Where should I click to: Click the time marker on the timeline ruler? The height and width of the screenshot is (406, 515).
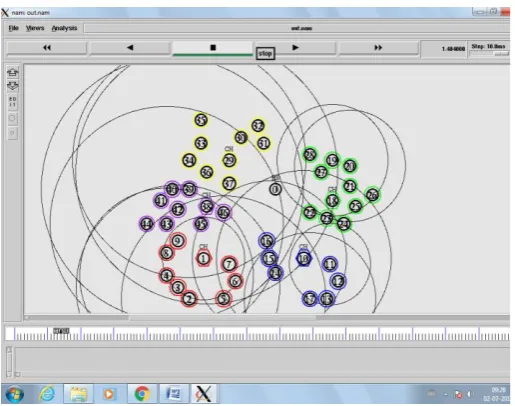(61, 331)
